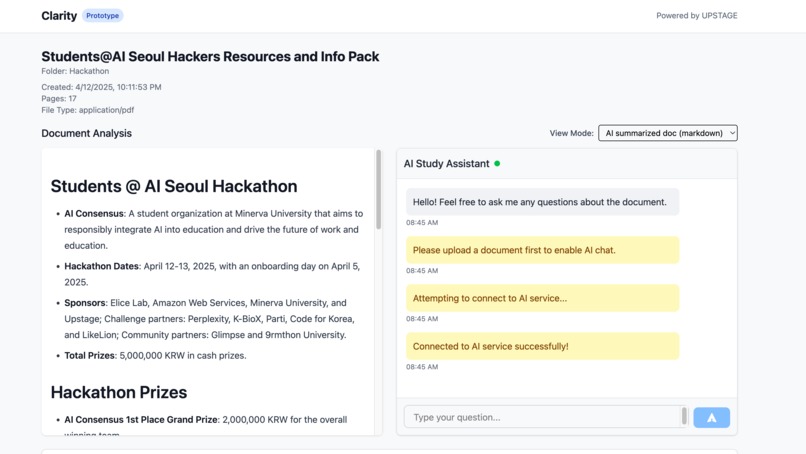Click the AI Study Assistant header
The width and height of the screenshot is (806, 454).
[446, 164]
